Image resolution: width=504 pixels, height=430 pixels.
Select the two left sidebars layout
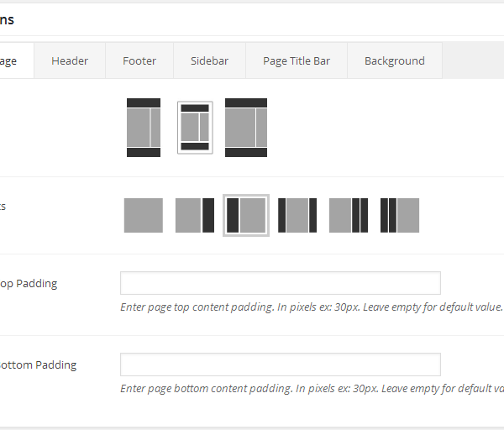(400, 215)
